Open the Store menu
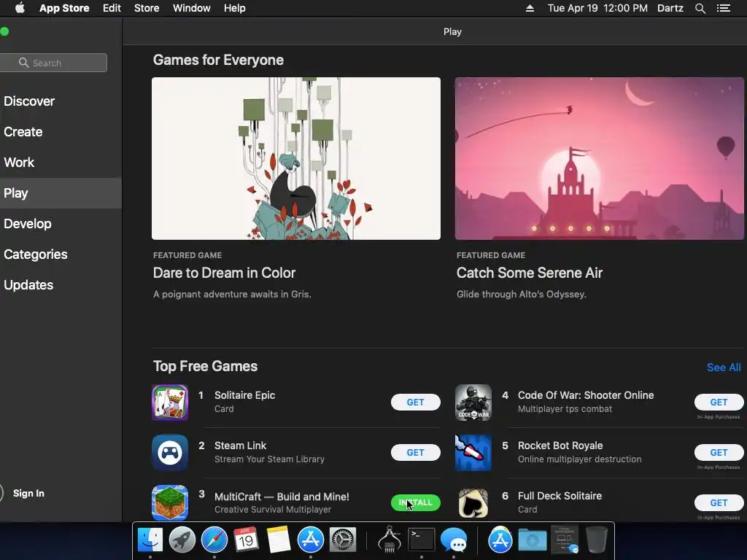747x560 pixels. point(147,8)
